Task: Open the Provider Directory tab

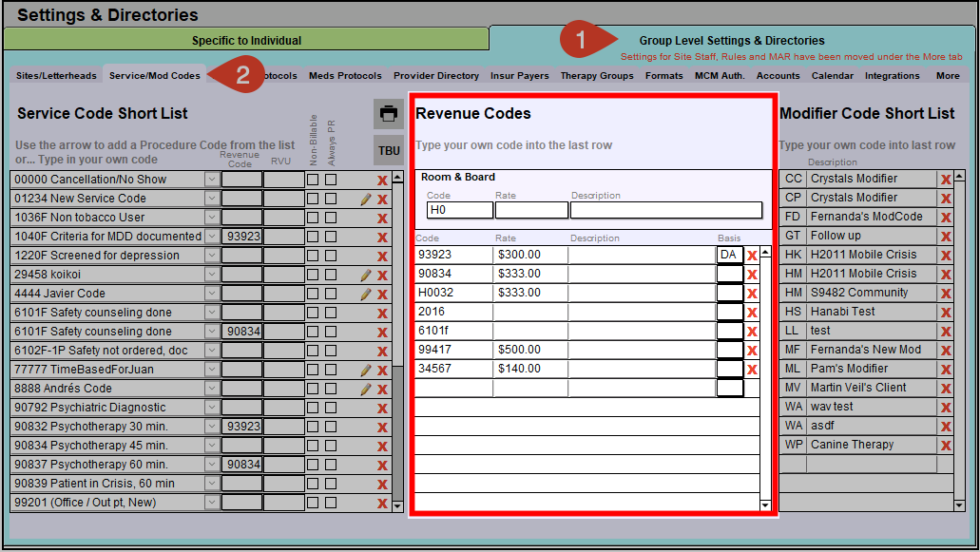Action: pyautogui.click(x=436, y=76)
